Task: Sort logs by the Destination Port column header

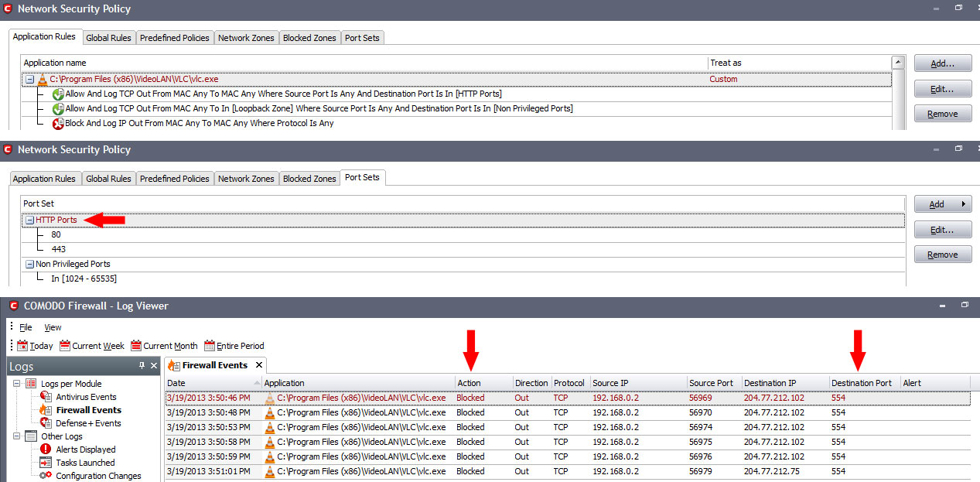Action: point(865,383)
